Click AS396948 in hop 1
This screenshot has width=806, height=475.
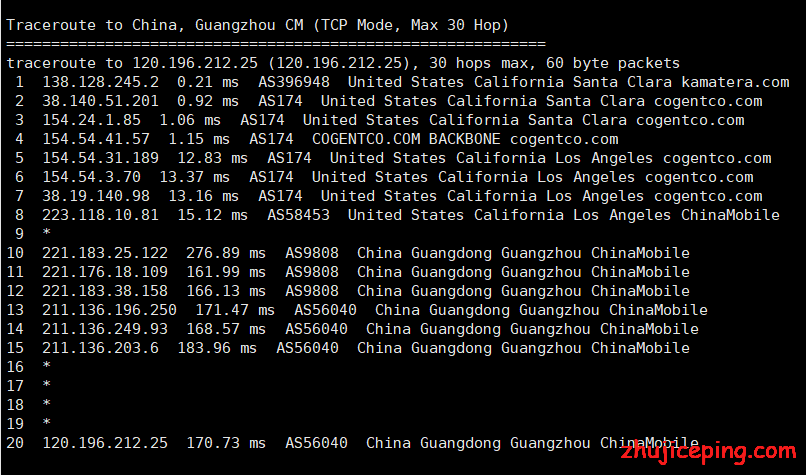pos(294,82)
